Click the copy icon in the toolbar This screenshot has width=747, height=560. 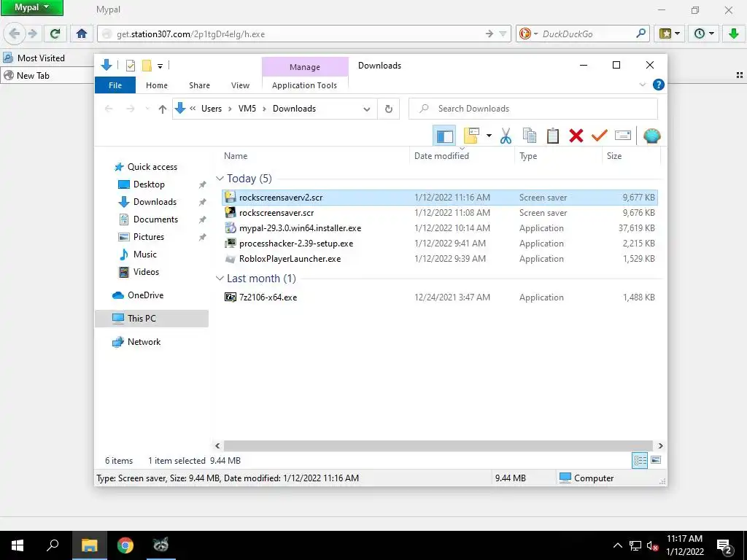(530, 136)
